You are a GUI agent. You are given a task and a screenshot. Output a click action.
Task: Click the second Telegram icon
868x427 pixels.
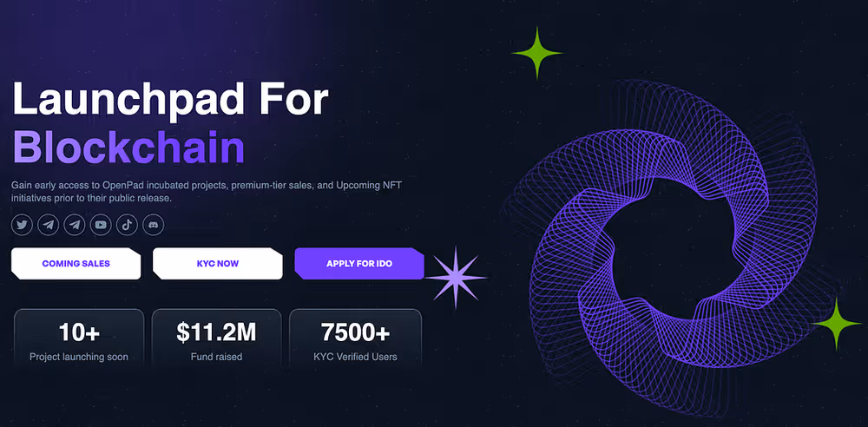[x=75, y=225]
